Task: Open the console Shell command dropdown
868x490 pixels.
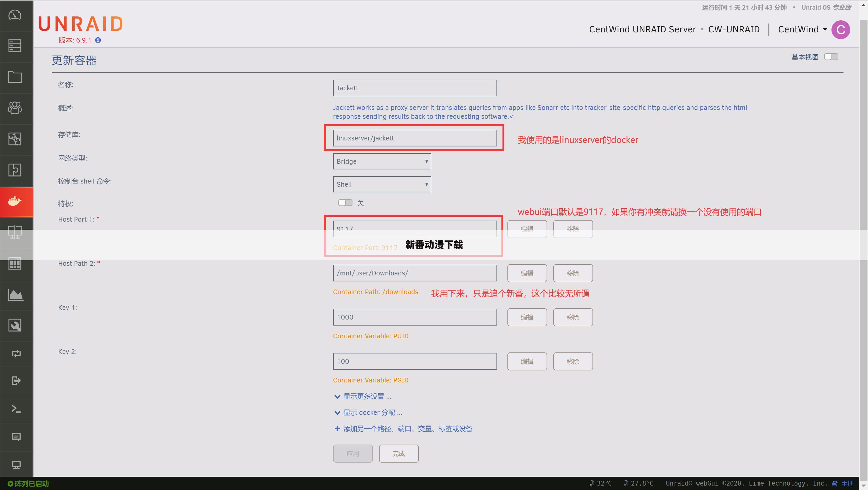Action: 382,184
